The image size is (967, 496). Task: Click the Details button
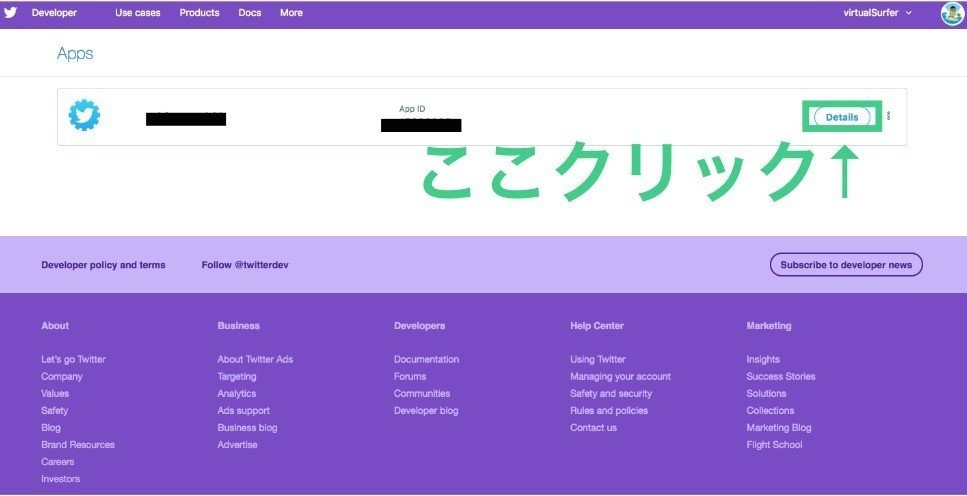[842, 117]
